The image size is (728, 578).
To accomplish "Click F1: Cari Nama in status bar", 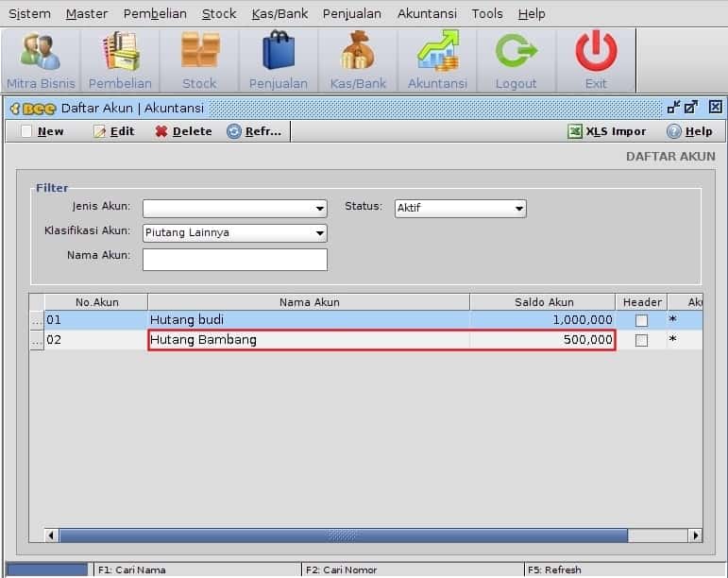I will (x=132, y=569).
